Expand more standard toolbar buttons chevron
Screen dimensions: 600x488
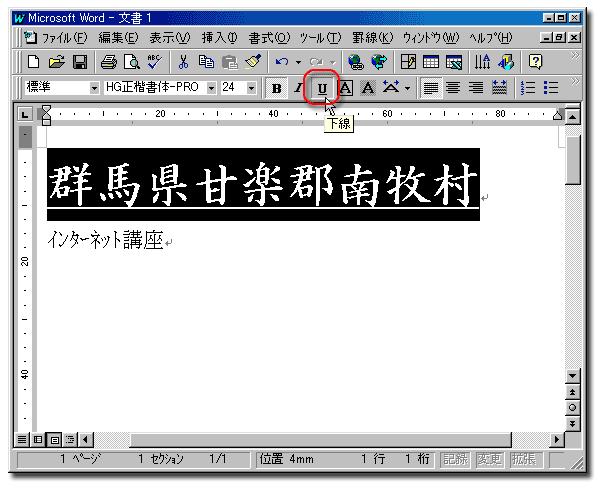pos(575,56)
